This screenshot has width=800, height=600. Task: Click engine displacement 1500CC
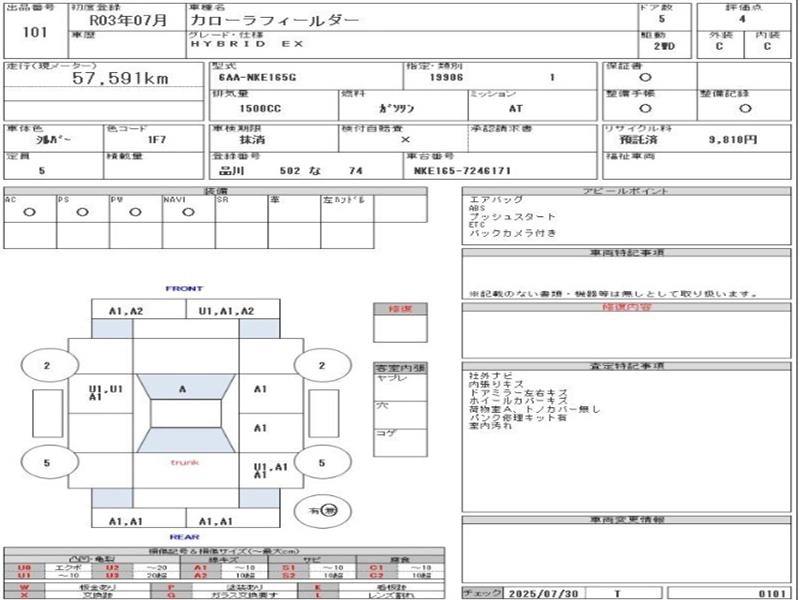[260, 109]
